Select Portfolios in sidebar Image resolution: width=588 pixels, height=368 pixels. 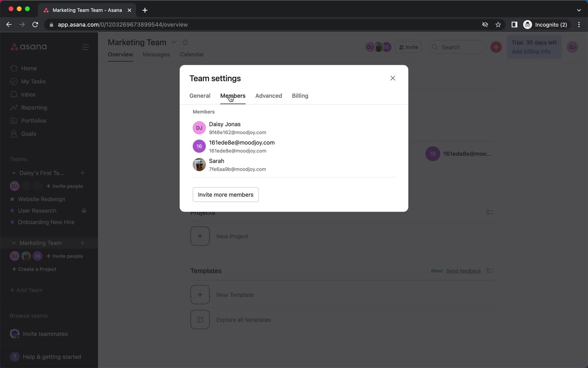pyautogui.click(x=33, y=121)
